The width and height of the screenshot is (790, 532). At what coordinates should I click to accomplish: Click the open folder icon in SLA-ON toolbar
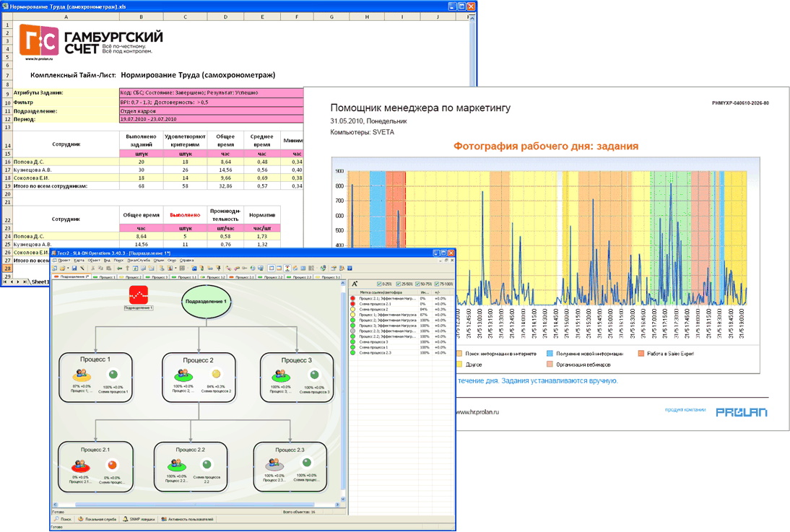coord(63,269)
